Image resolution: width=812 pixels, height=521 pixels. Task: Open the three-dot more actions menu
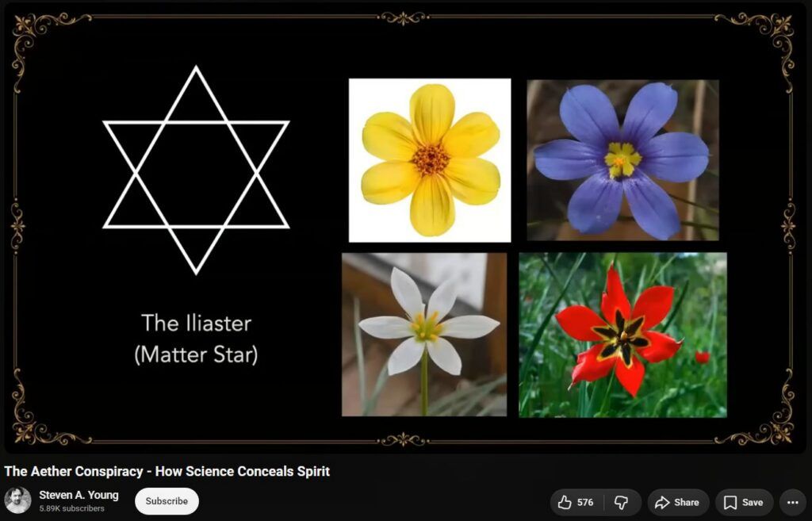[x=792, y=502]
